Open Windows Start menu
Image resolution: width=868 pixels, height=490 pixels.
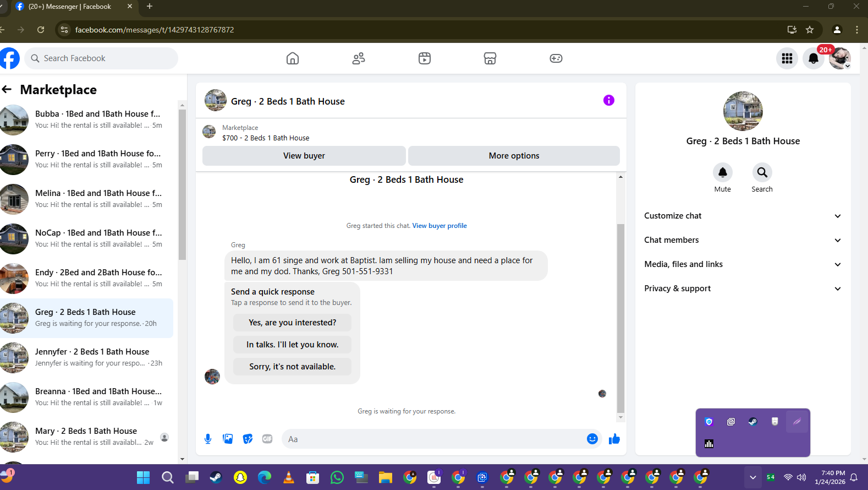click(x=143, y=477)
